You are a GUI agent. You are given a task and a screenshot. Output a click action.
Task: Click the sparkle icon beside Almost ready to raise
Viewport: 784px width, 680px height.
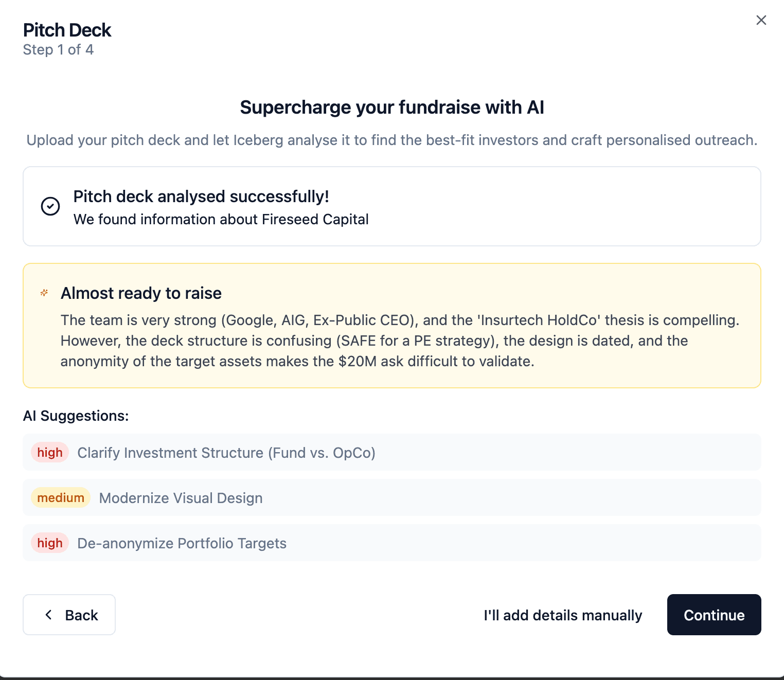[x=44, y=293]
